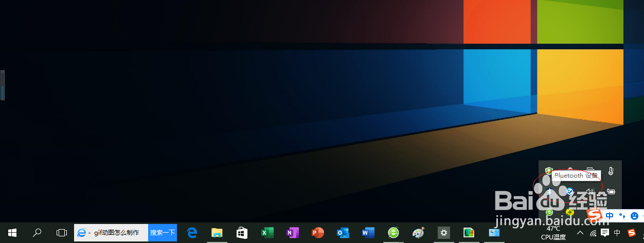Toggle punctuation mode on the Sogou toolbar
Image resolution: width=644 pixels, height=243 pixels.
622,216
